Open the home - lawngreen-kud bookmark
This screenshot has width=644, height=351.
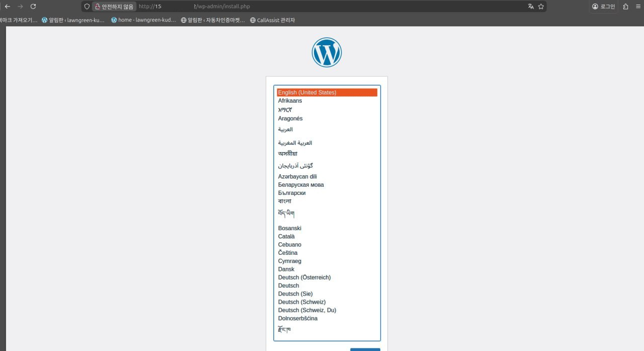[x=143, y=20]
